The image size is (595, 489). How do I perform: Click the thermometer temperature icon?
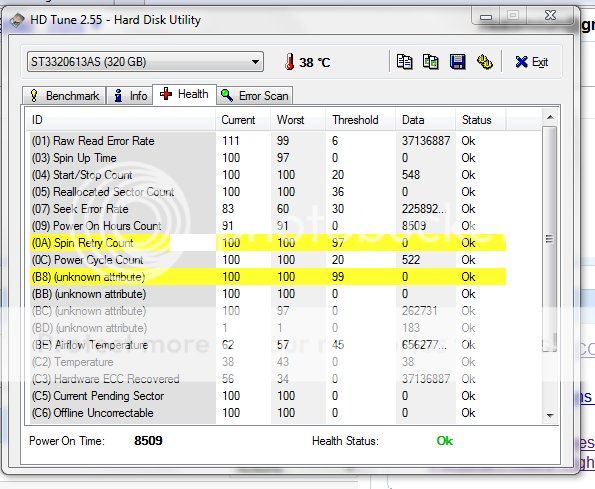290,62
